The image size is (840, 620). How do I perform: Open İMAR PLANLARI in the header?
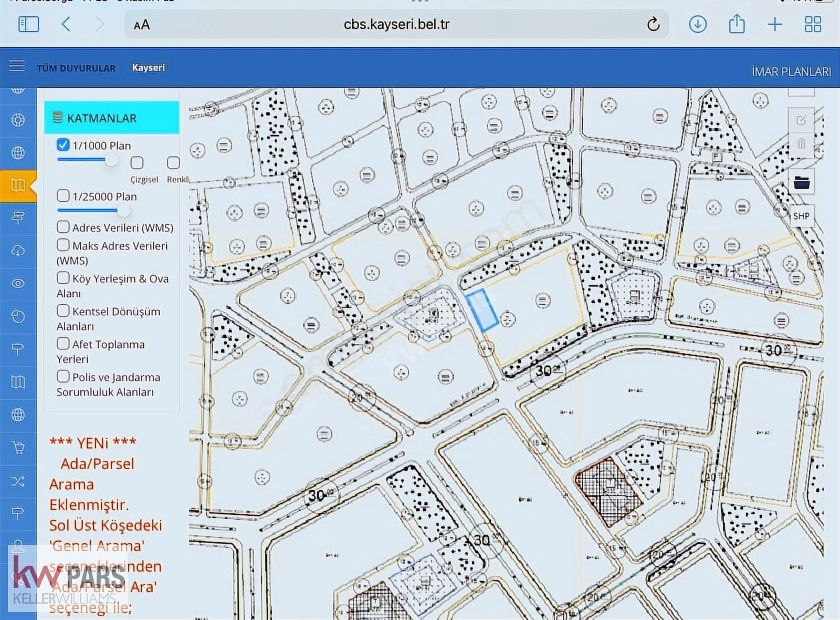pyautogui.click(x=791, y=71)
